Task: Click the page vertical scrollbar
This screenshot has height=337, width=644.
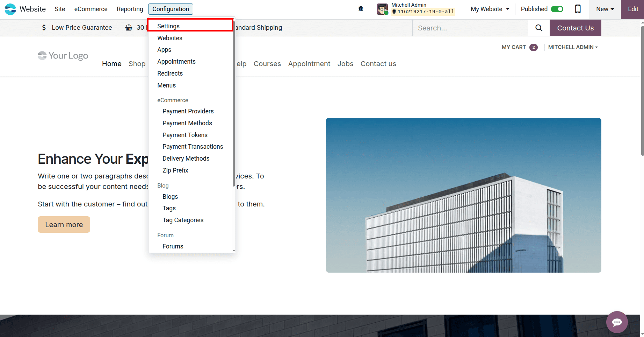Action: click(642, 90)
